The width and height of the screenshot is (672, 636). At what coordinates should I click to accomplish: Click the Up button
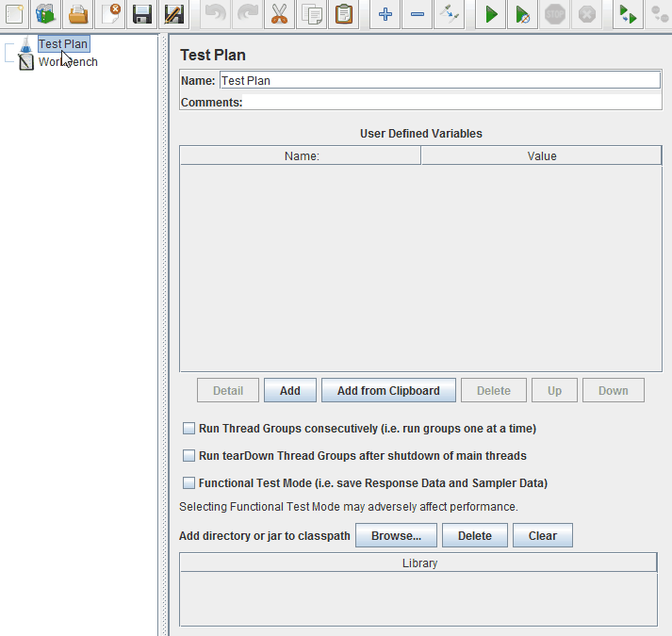pos(554,390)
